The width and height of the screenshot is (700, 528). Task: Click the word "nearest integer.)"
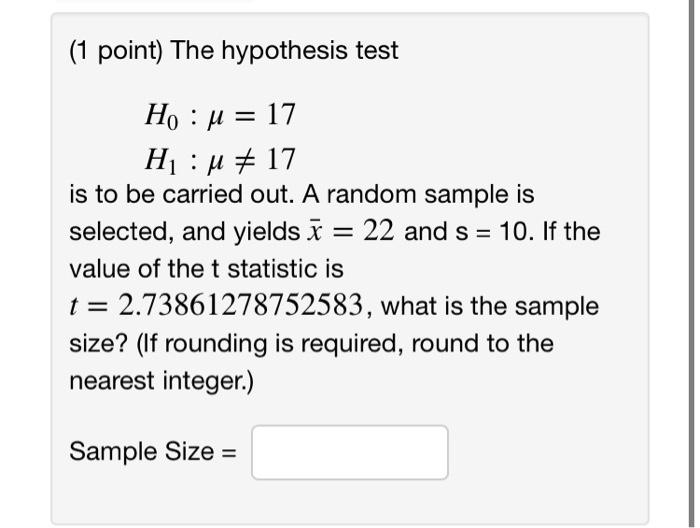(161, 382)
